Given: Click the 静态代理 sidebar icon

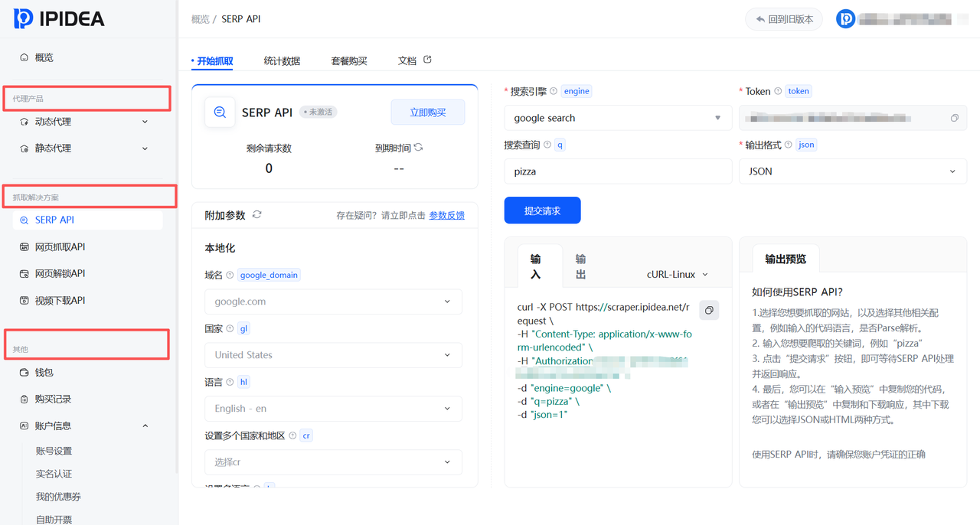Looking at the screenshot, I should click(x=24, y=148).
